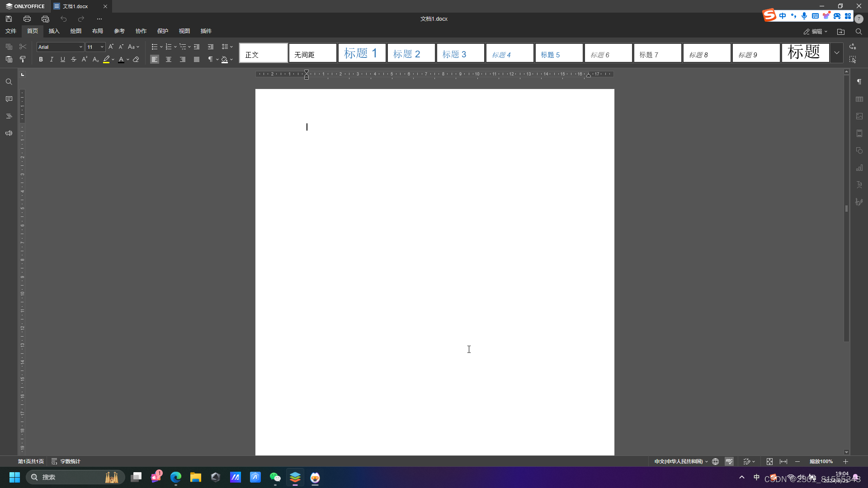
Task: Apply the 标题 1 style
Action: (362, 53)
